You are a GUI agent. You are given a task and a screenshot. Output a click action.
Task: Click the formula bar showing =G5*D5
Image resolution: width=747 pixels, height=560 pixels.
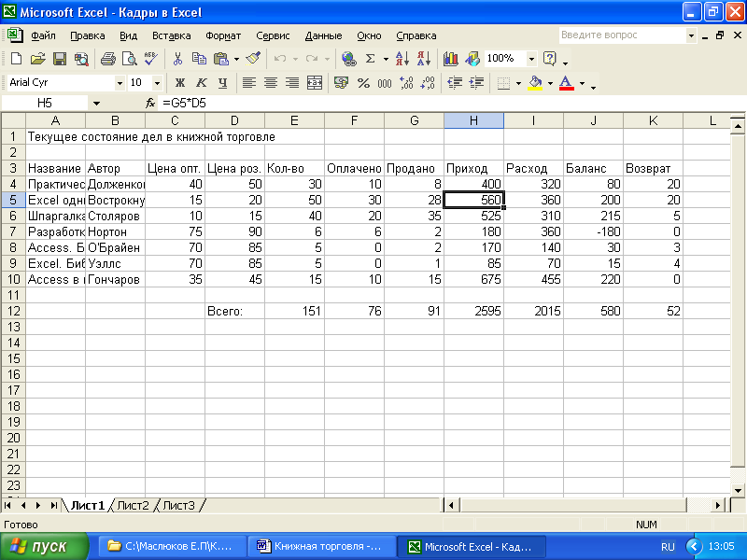451,103
